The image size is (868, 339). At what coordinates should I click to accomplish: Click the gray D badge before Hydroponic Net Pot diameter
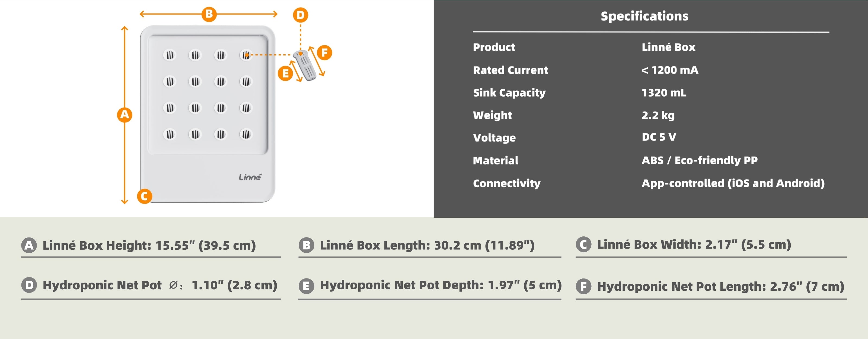[x=29, y=285]
